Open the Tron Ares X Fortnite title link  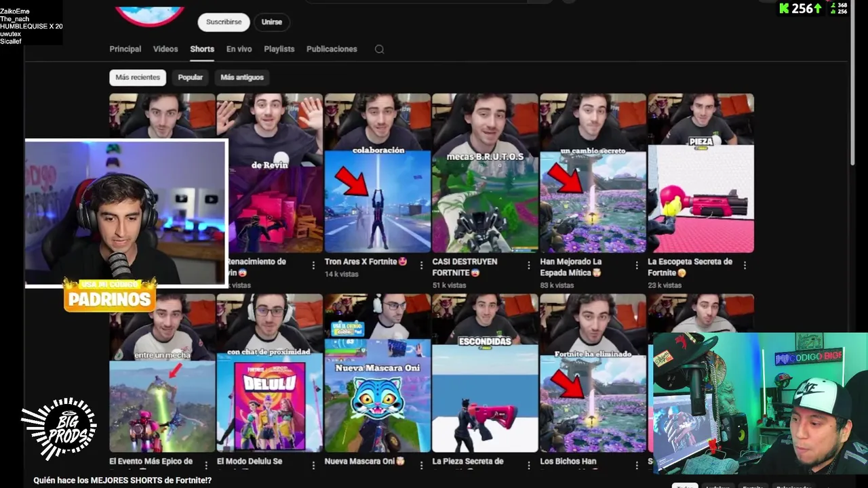click(366, 262)
